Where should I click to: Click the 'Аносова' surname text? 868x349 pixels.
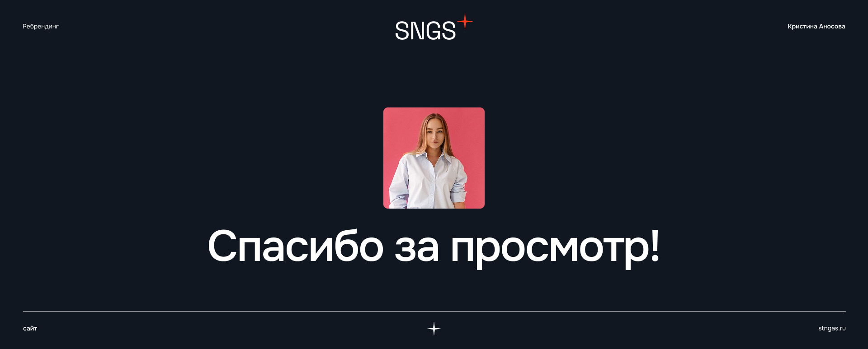(832, 26)
